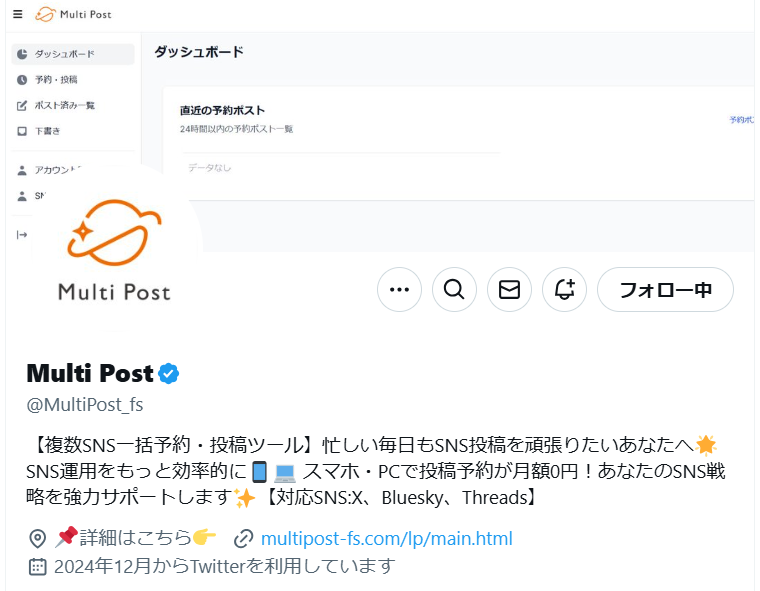This screenshot has width=760, height=591.
Task: Click the location pin icon
Action: pyautogui.click(x=37, y=539)
